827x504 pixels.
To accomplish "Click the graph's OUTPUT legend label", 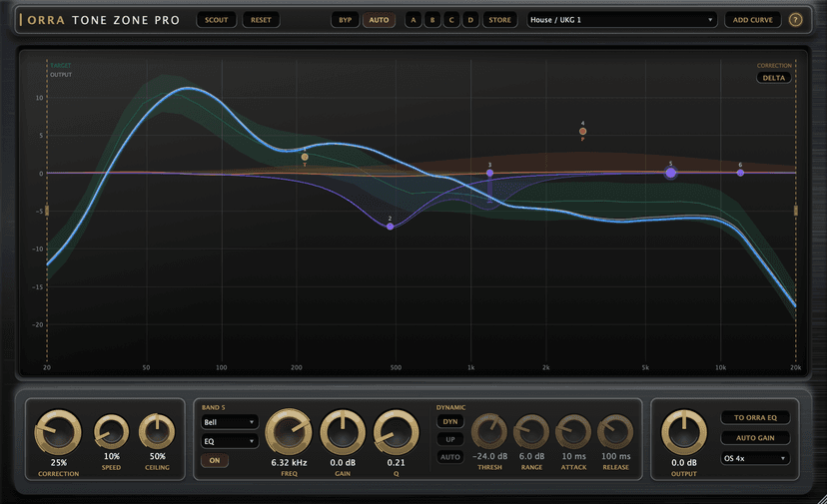I will [61, 75].
